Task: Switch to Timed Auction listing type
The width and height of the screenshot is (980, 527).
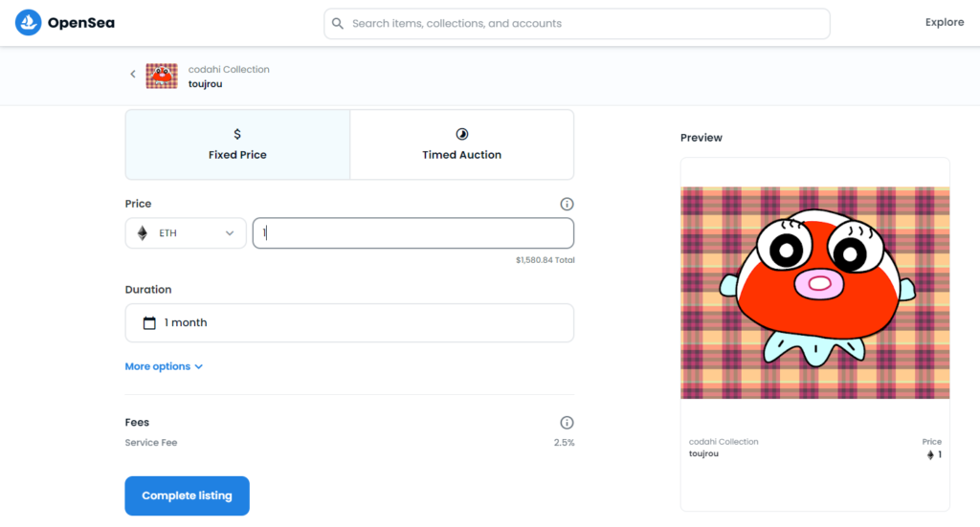Action: click(461, 144)
